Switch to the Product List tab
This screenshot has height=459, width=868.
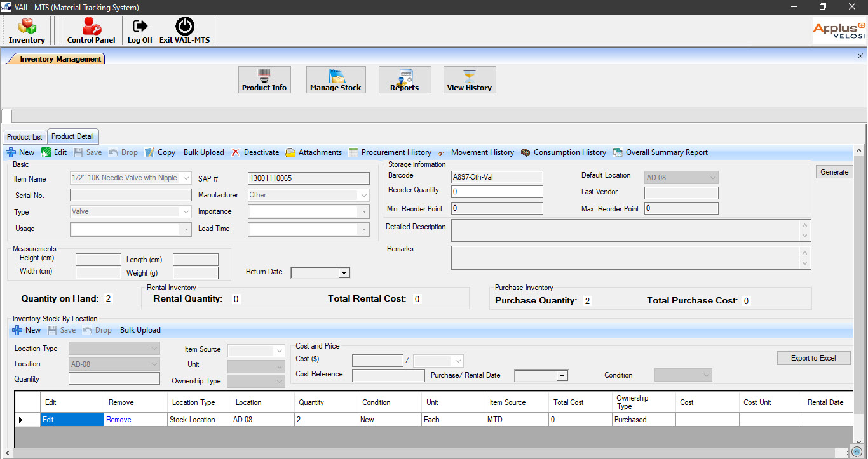pyautogui.click(x=25, y=137)
